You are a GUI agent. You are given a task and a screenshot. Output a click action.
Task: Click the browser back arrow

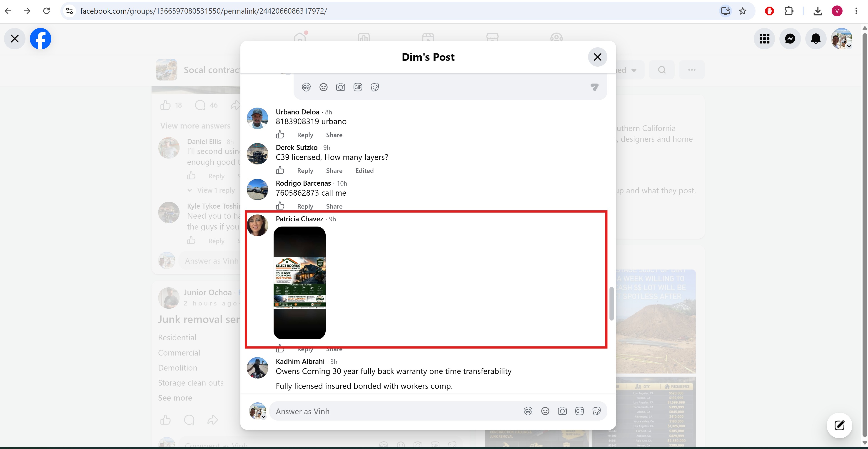[8, 11]
